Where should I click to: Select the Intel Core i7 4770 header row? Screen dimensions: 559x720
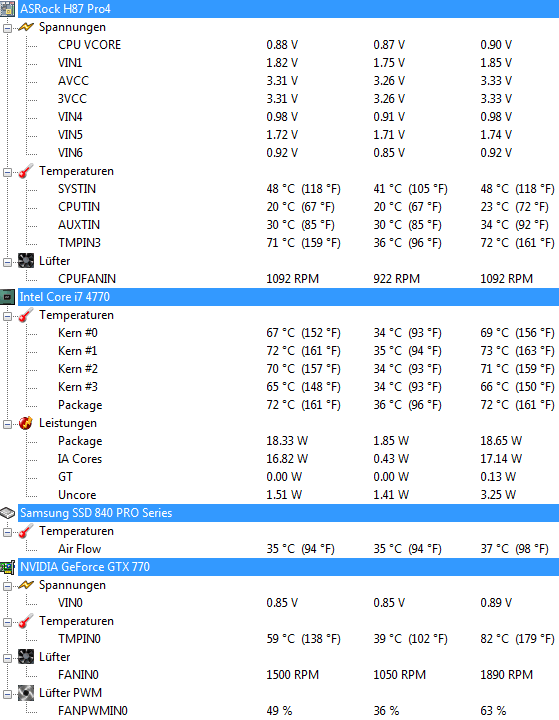click(x=288, y=297)
